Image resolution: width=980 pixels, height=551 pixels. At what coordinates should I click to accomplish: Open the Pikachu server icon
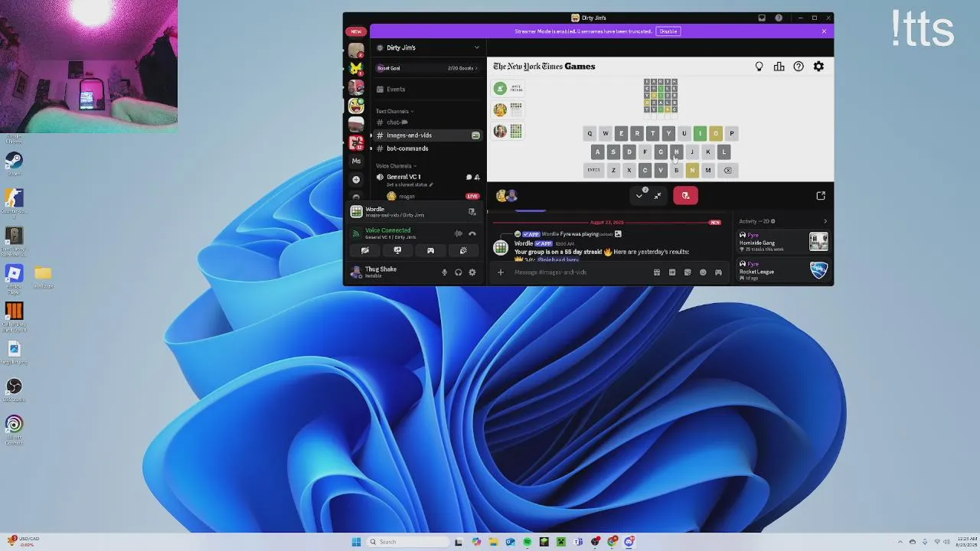click(356, 69)
